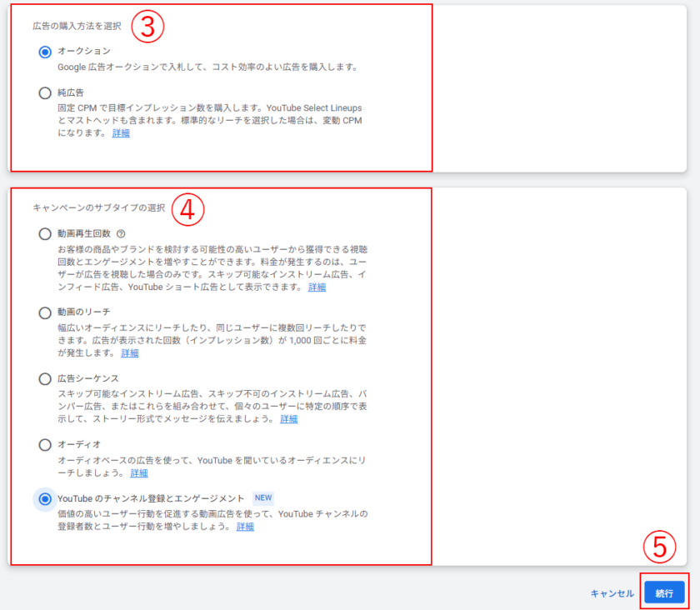Select the 純広告 radio option

pos(45,93)
